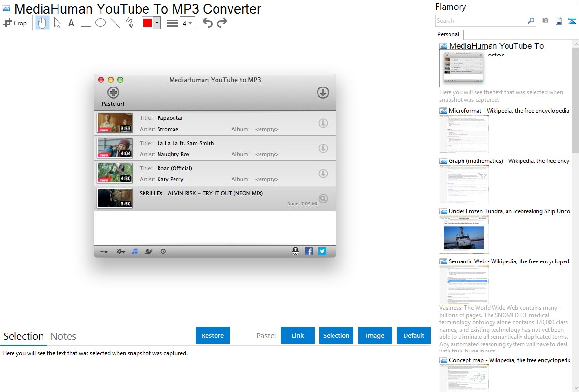Select the rectangle shape tool

86,23
